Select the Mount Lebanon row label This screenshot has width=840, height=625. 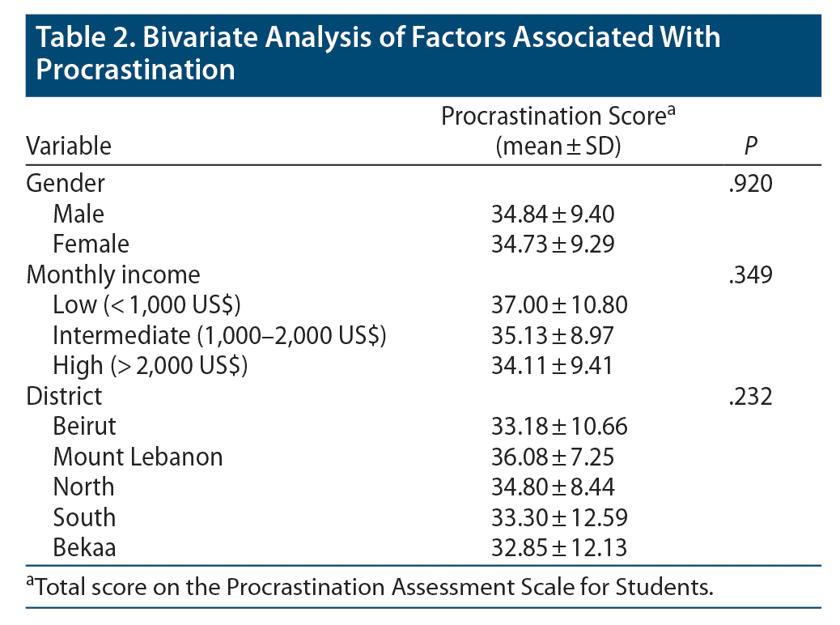138,457
